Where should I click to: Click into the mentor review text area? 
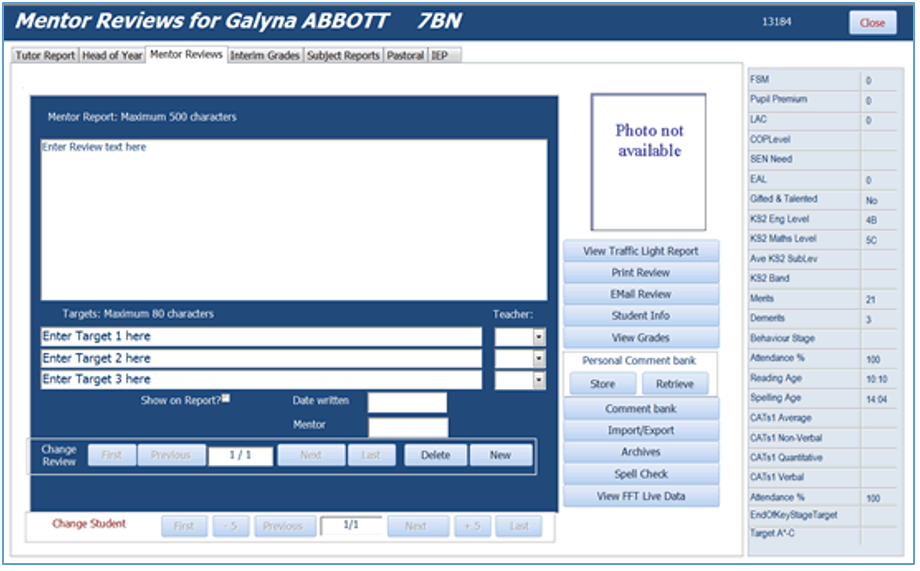pos(294,220)
